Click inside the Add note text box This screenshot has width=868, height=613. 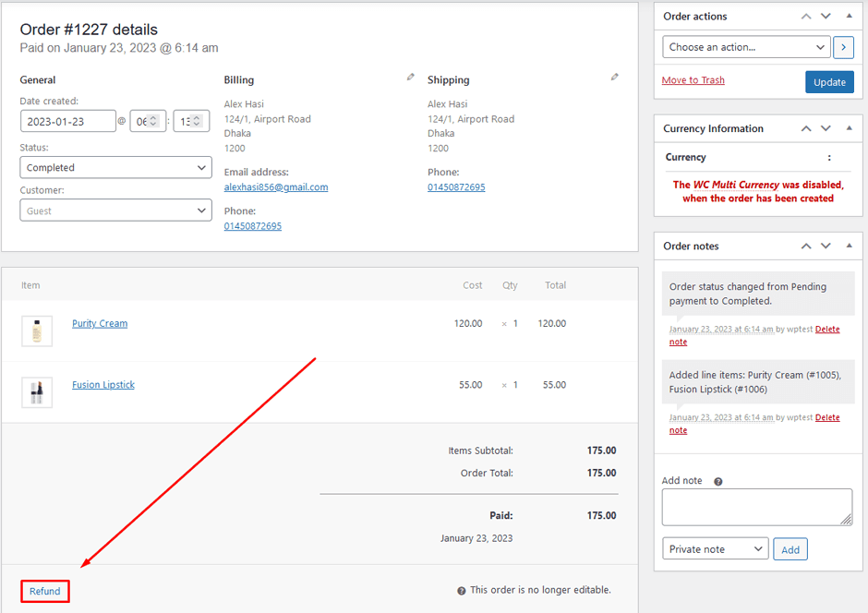point(756,506)
